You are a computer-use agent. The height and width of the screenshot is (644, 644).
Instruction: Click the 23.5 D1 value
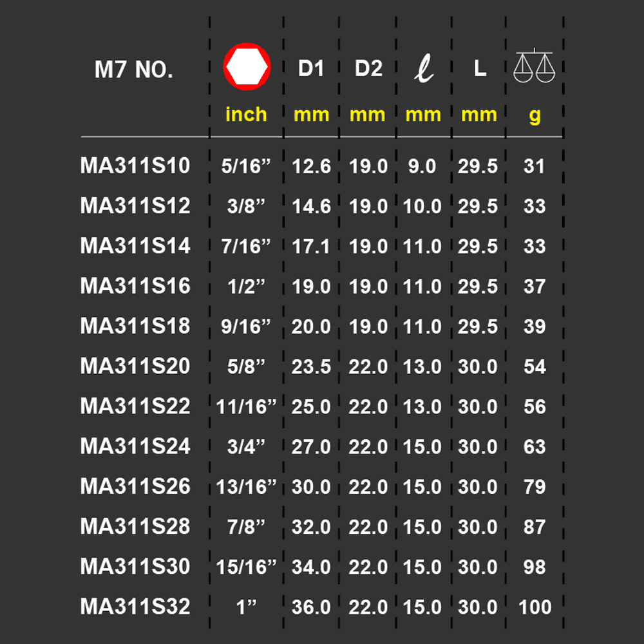(x=311, y=367)
